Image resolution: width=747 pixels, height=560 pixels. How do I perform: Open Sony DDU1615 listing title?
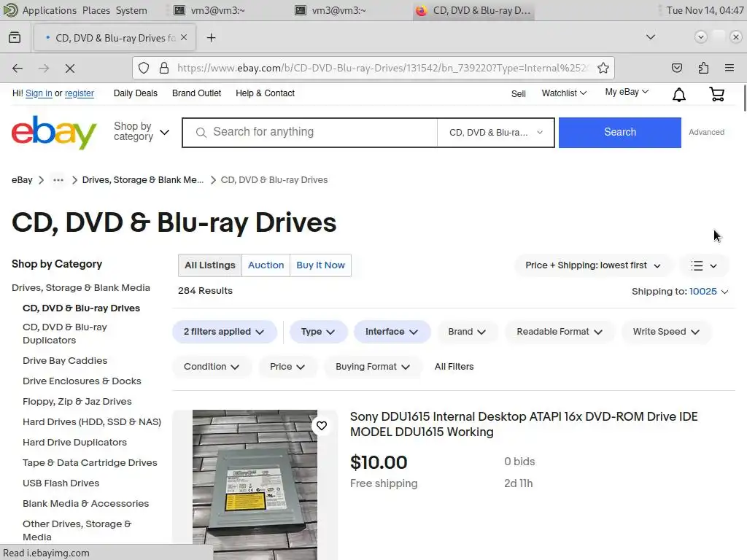click(524, 424)
